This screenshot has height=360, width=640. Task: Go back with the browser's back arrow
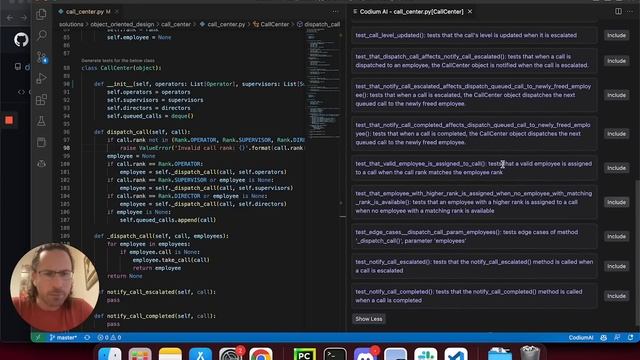[x=10, y=18]
